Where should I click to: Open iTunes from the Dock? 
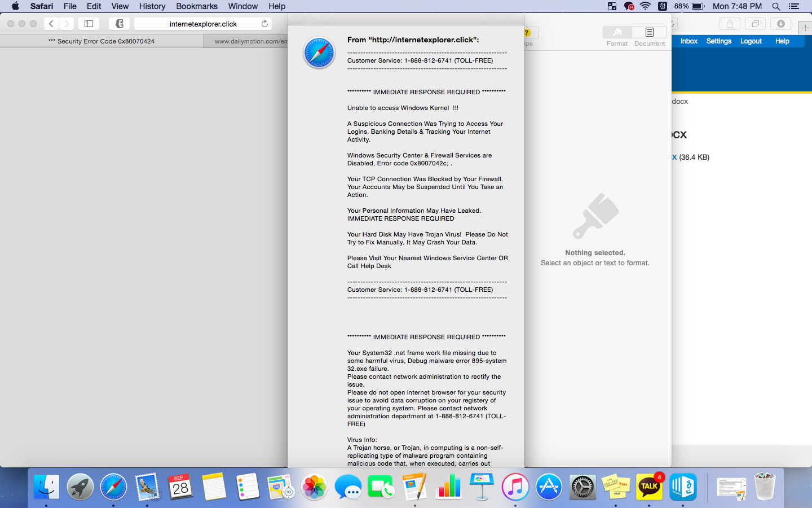point(515,487)
